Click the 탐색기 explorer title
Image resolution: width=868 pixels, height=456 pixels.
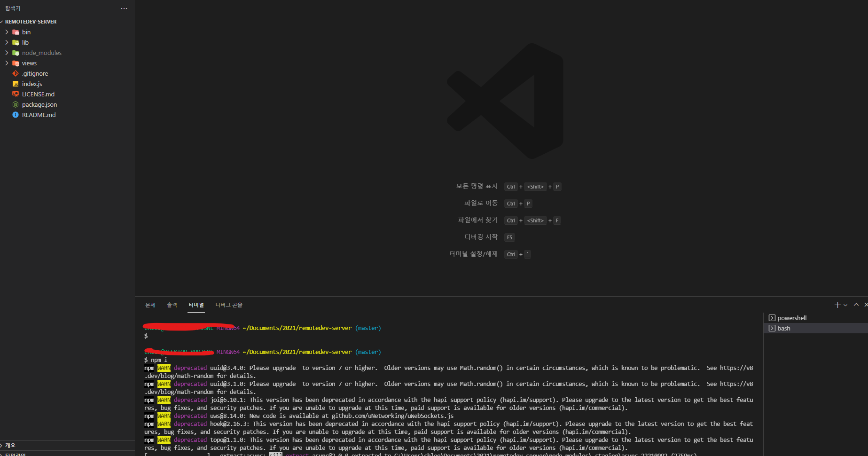tap(13, 8)
